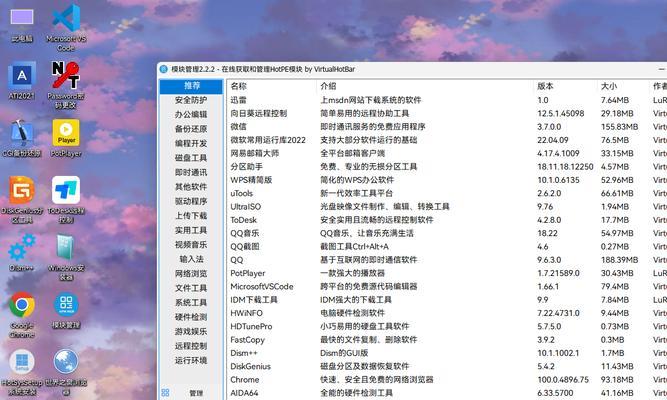Select the HWiNFO module row
The image size is (667, 400).
click(x=447, y=313)
